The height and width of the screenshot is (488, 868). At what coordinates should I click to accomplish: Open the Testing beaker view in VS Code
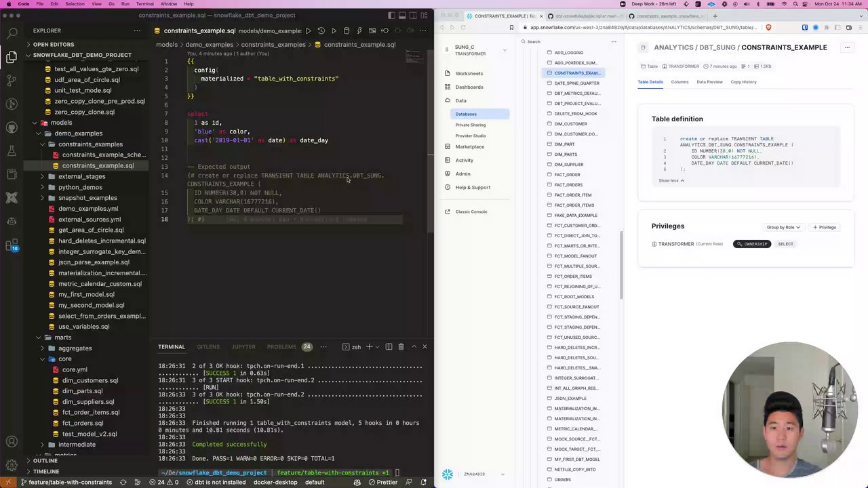pos(12,151)
